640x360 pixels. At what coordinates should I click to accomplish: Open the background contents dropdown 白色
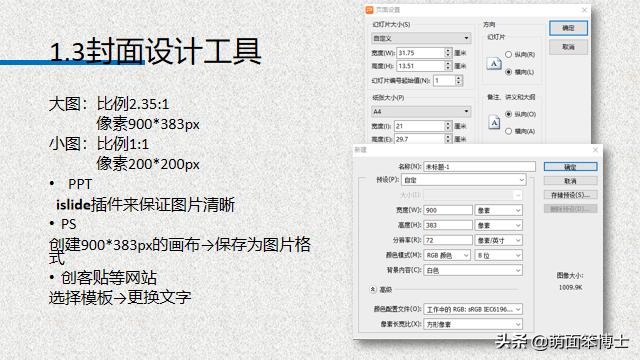pos(473,270)
